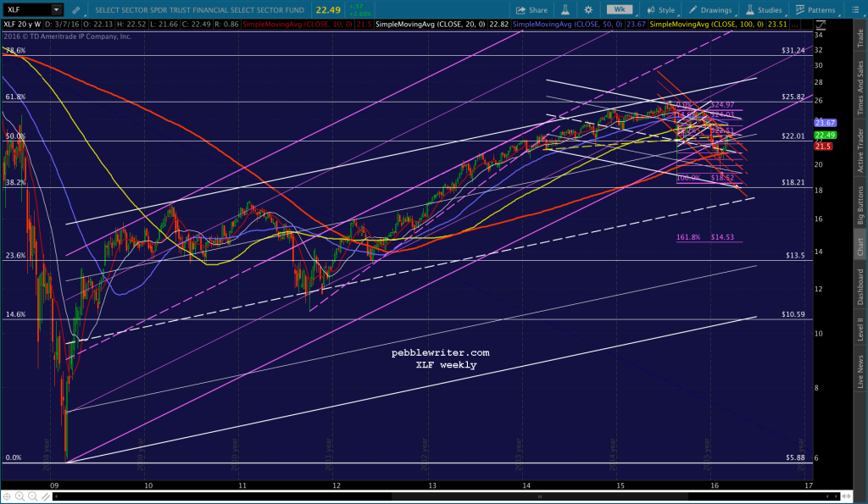Click the green 22.49 price bubble
The image size is (868, 504).
pyautogui.click(x=825, y=135)
